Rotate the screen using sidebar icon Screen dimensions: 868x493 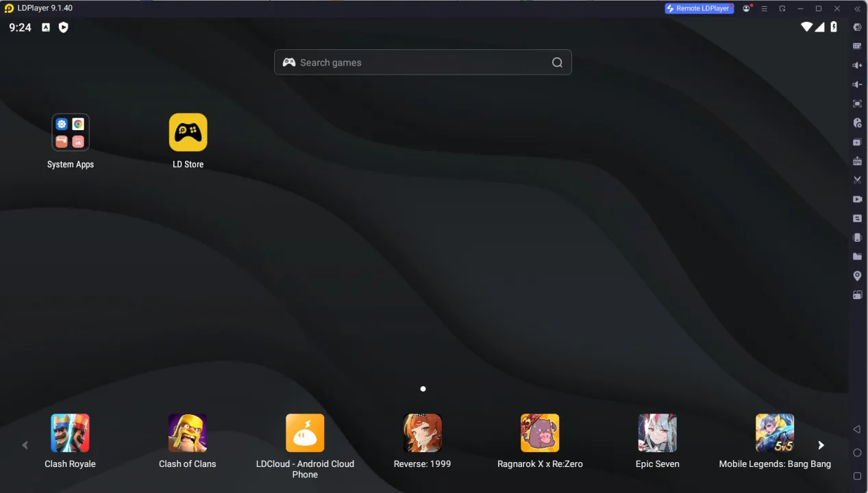pyautogui.click(x=857, y=295)
